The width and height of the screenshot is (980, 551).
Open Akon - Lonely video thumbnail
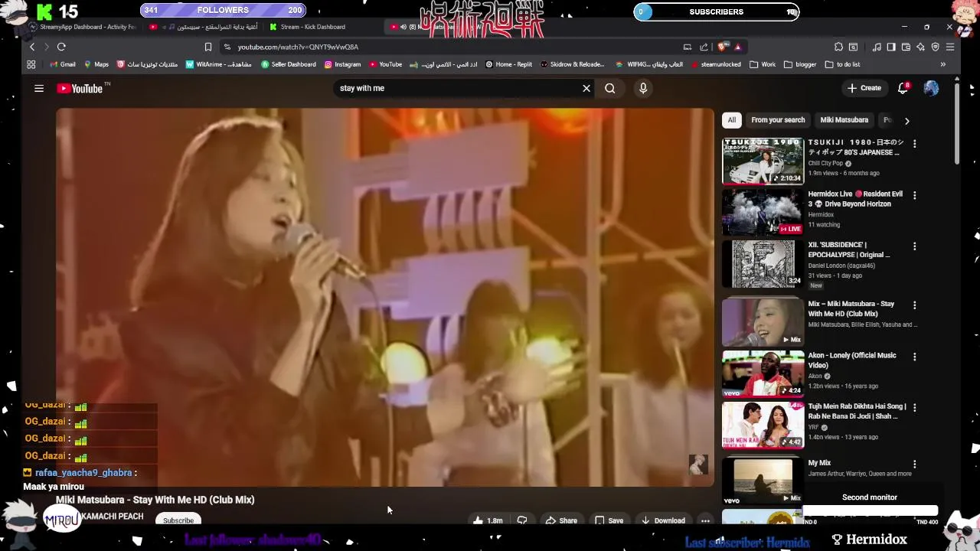pyautogui.click(x=763, y=373)
